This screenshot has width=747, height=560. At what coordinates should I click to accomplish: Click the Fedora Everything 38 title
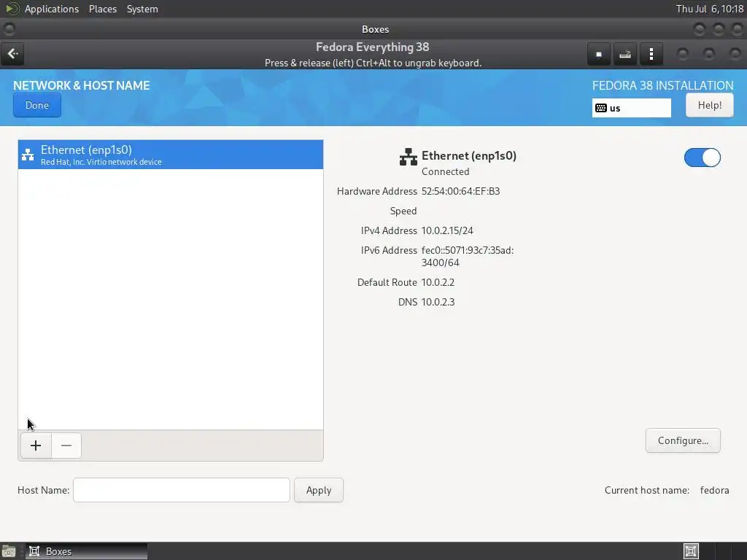[373, 47]
